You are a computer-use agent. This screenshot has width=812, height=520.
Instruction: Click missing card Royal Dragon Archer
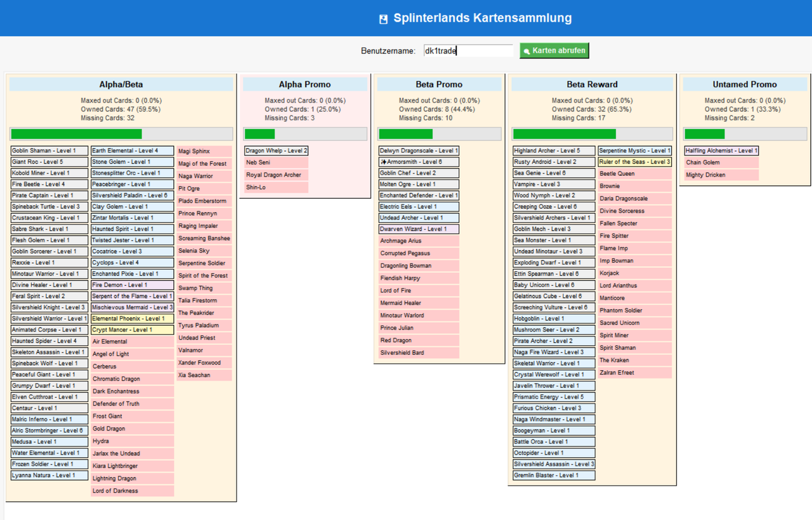pos(277,175)
